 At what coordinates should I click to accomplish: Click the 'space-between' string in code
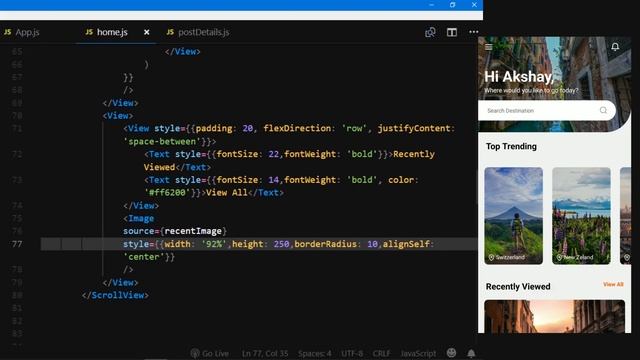(x=162, y=142)
